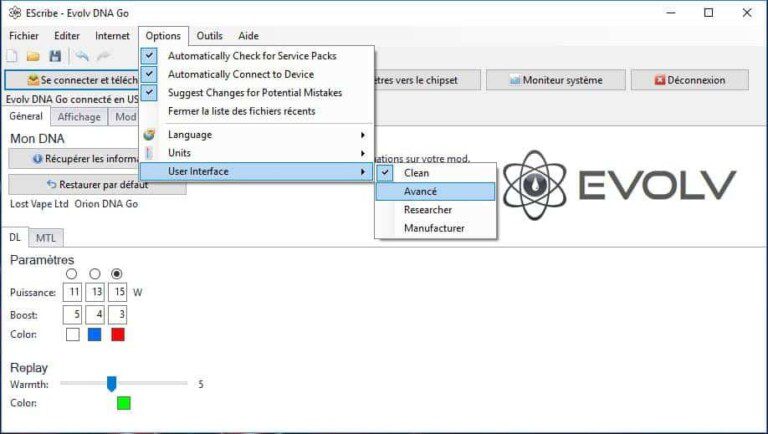Switch to the Affichage tab
This screenshot has width=768, height=434.
click(79, 117)
